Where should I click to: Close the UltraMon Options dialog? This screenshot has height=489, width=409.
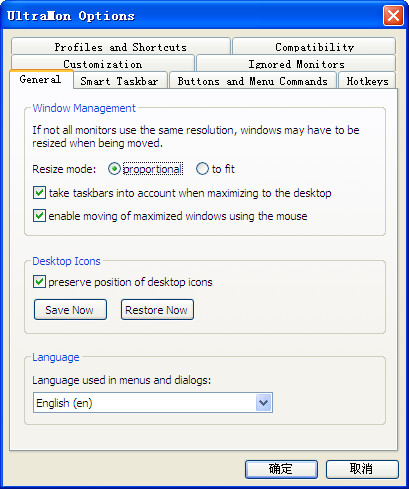tap(393, 15)
